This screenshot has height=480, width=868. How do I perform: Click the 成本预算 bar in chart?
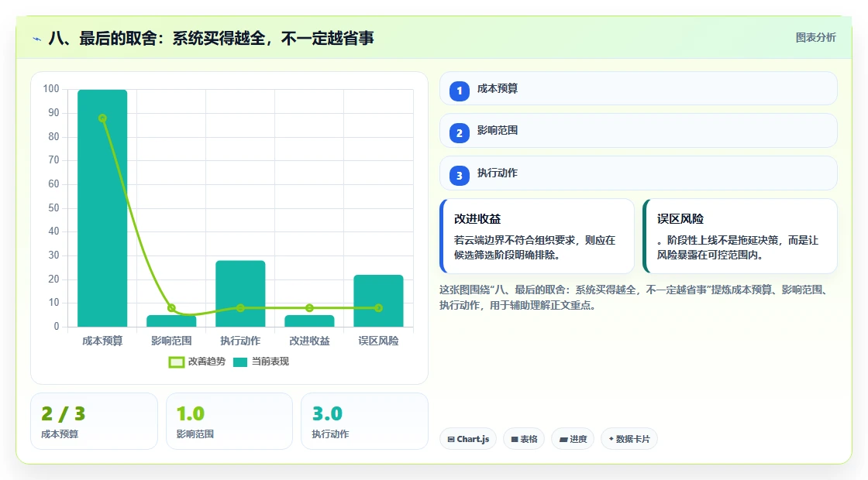coord(102,208)
